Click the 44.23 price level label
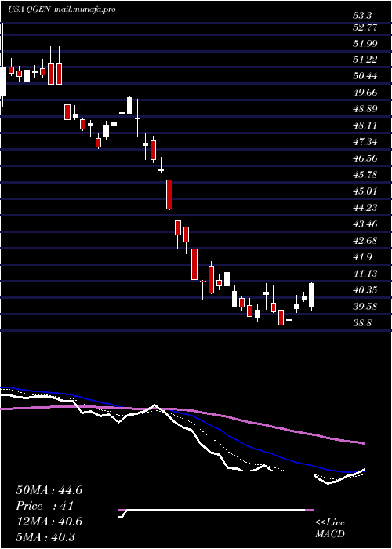 365,208
